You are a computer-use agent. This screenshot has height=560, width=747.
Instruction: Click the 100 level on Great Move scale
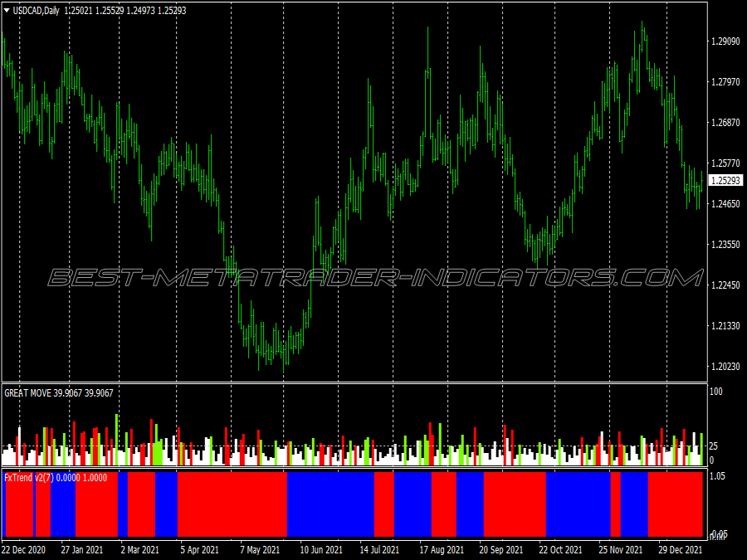point(716,392)
